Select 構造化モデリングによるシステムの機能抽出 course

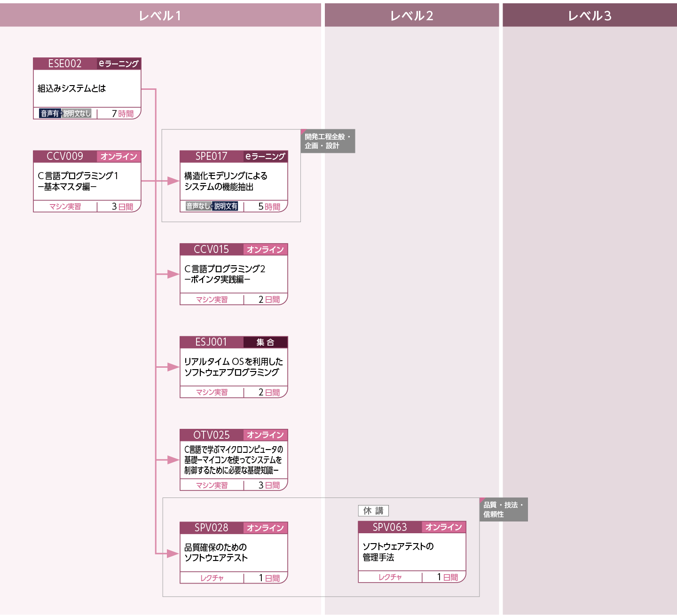226,181
